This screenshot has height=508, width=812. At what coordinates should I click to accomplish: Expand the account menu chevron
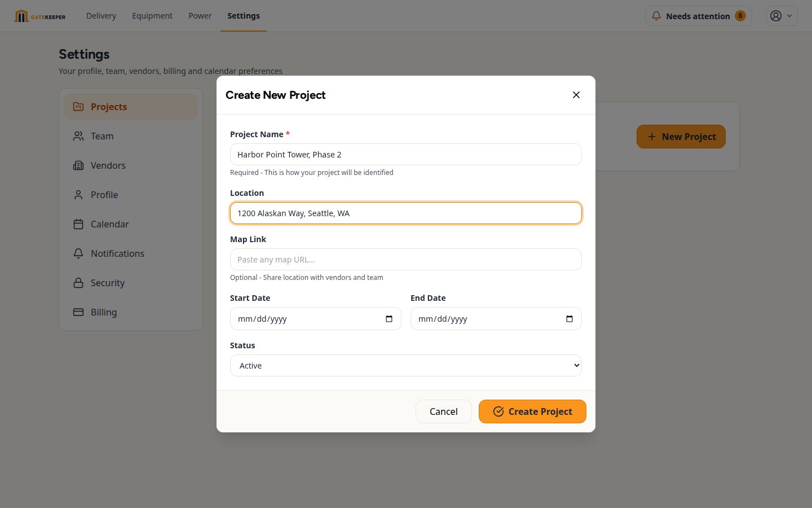click(789, 16)
